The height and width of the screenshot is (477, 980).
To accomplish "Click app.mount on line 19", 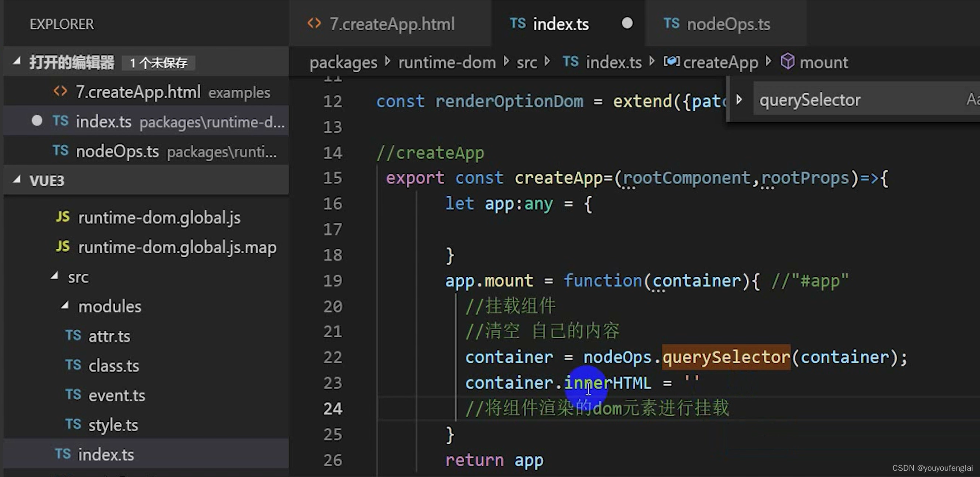I will click(489, 281).
